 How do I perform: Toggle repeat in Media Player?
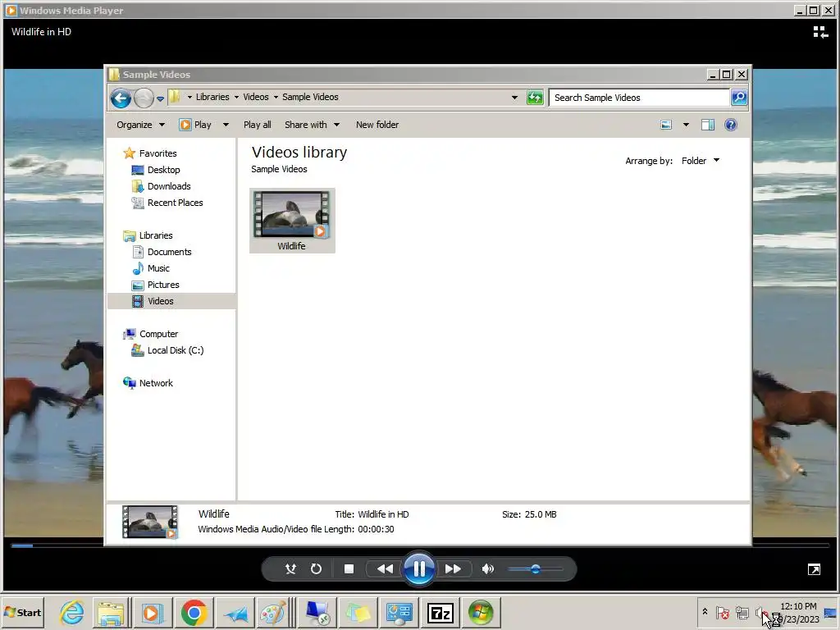click(x=316, y=569)
